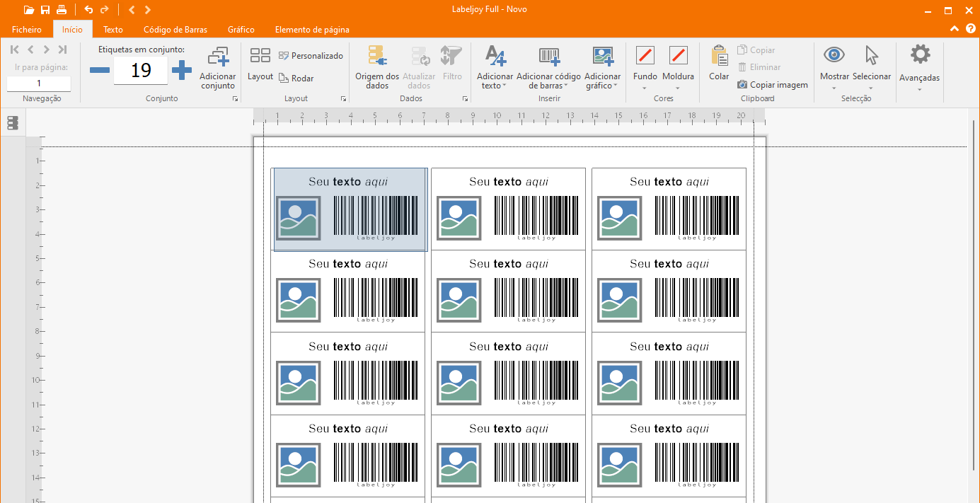Click the Adicionar conjunto icon
980x503 pixels.
coord(218,57)
